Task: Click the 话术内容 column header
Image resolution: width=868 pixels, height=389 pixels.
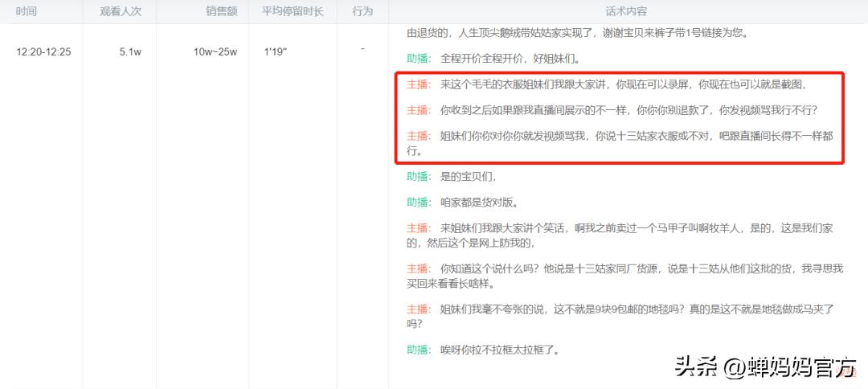Action: point(626,11)
